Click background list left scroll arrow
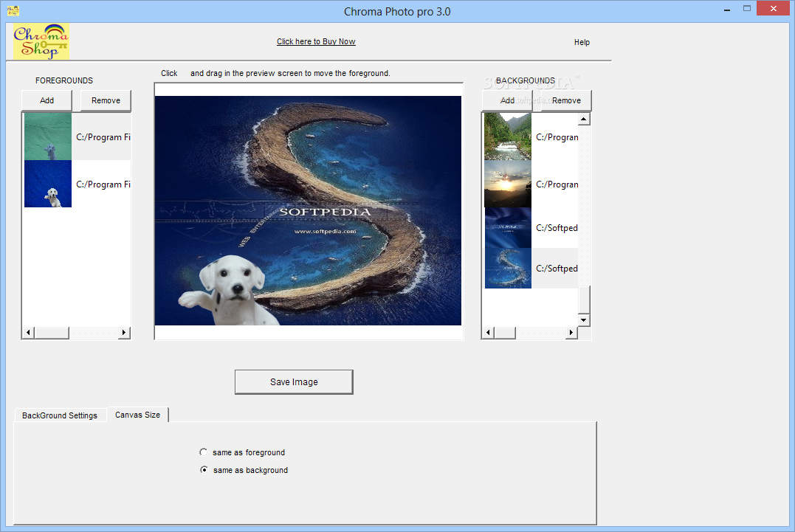The image size is (795, 532). (x=488, y=332)
